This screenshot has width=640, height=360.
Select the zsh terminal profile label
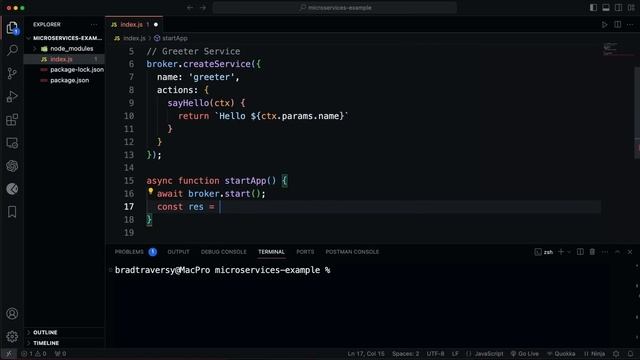point(544,252)
